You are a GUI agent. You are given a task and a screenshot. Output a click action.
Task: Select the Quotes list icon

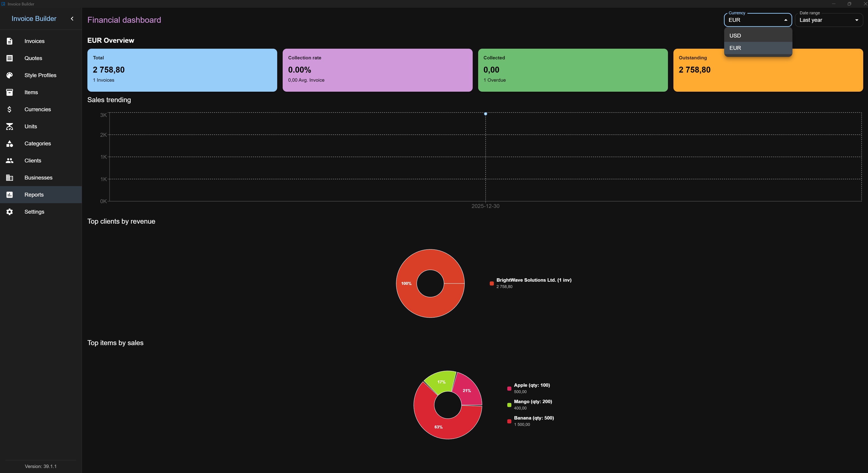coord(9,58)
